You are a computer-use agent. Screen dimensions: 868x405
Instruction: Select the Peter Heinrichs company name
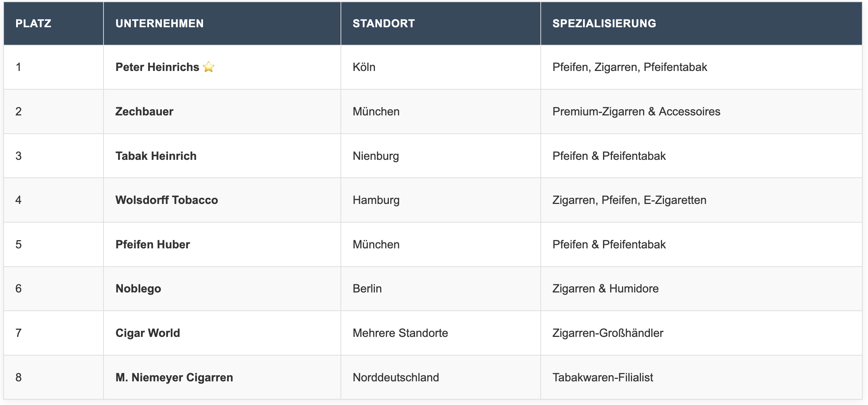coord(157,67)
